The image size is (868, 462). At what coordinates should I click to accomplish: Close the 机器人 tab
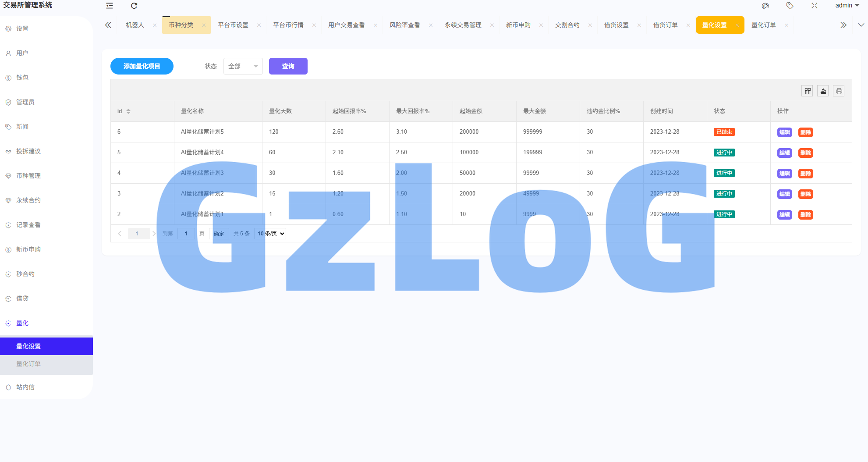coord(155,25)
